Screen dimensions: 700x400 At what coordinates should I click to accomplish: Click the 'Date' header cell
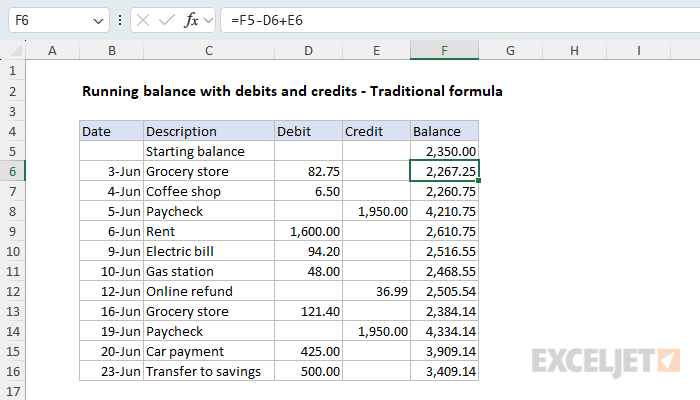coord(112,131)
